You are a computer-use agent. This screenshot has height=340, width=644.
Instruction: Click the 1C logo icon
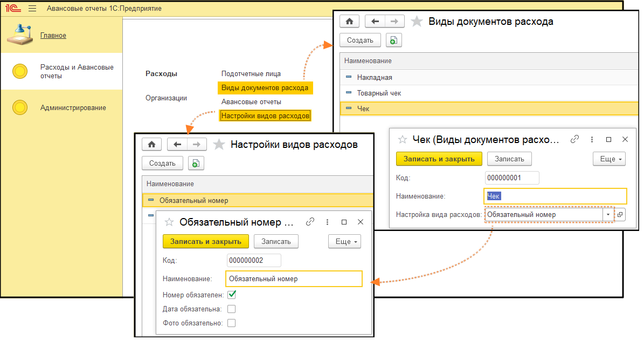(x=13, y=8)
